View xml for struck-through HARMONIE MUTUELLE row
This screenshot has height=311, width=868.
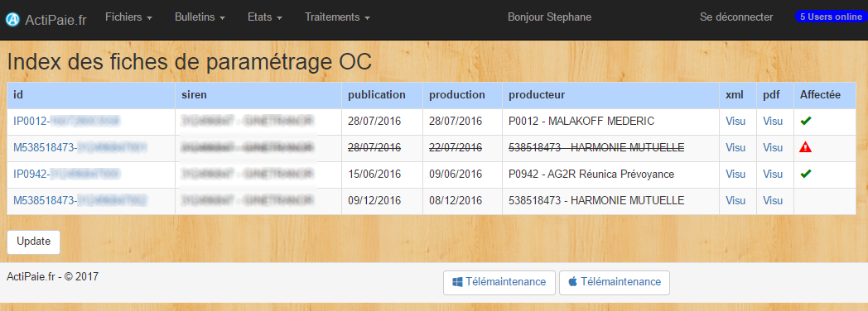[735, 147]
